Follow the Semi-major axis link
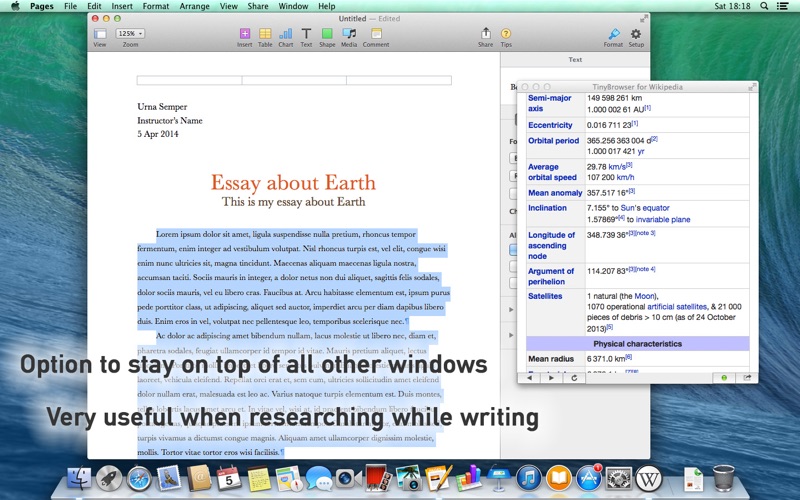Viewport: 800px width, 500px height. click(549, 103)
